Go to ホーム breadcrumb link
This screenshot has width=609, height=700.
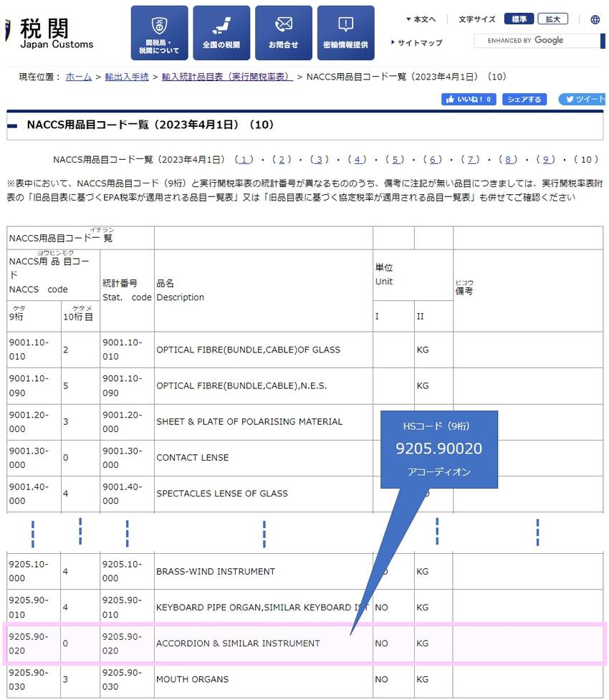click(x=79, y=77)
